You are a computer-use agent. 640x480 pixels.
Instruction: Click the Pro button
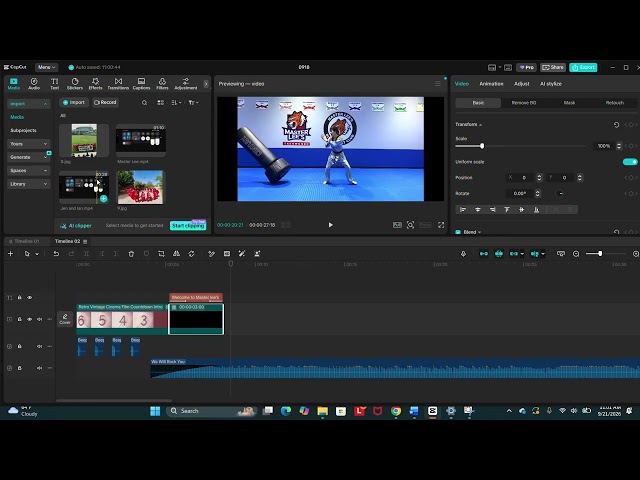tap(527, 67)
